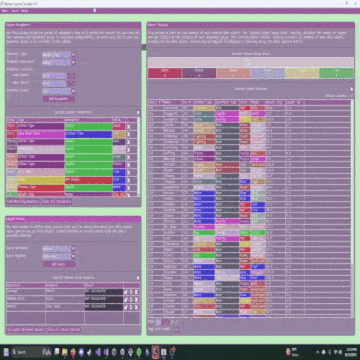Screen dimensions: 360x360
Task: Click the dark purple group bar above results table
Action: click(199, 73)
